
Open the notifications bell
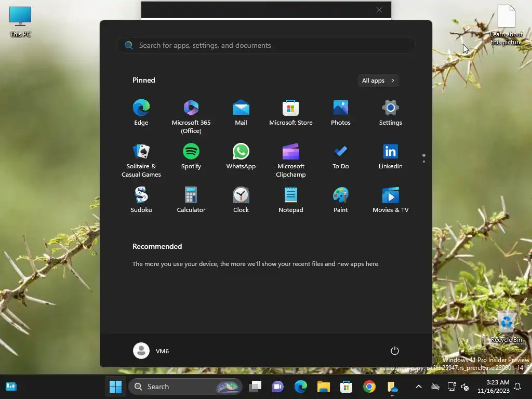(518, 387)
